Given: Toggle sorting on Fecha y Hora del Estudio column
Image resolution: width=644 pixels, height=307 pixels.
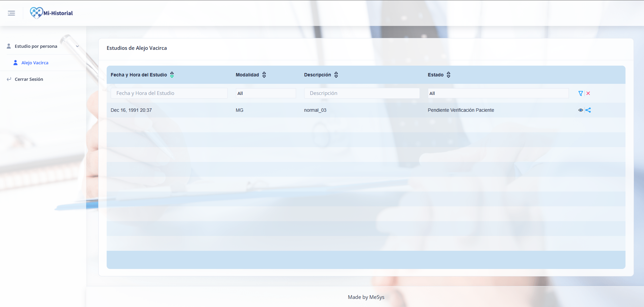Looking at the screenshot, I should click(x=172, y=74).
